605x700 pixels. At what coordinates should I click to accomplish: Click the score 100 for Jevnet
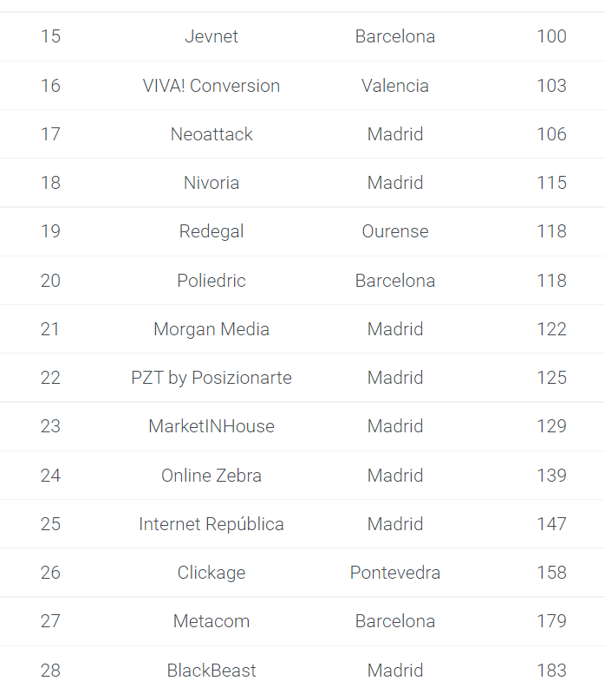(x=552, y=36)
